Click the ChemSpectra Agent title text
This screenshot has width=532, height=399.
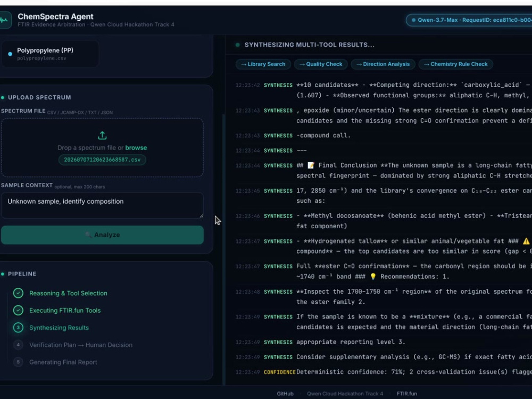tap(56, 16)
